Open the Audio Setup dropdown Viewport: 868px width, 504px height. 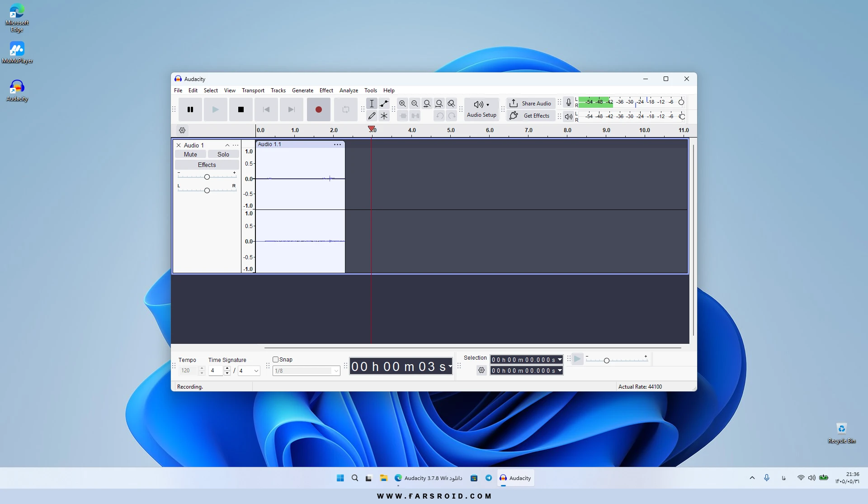[481, 109]
